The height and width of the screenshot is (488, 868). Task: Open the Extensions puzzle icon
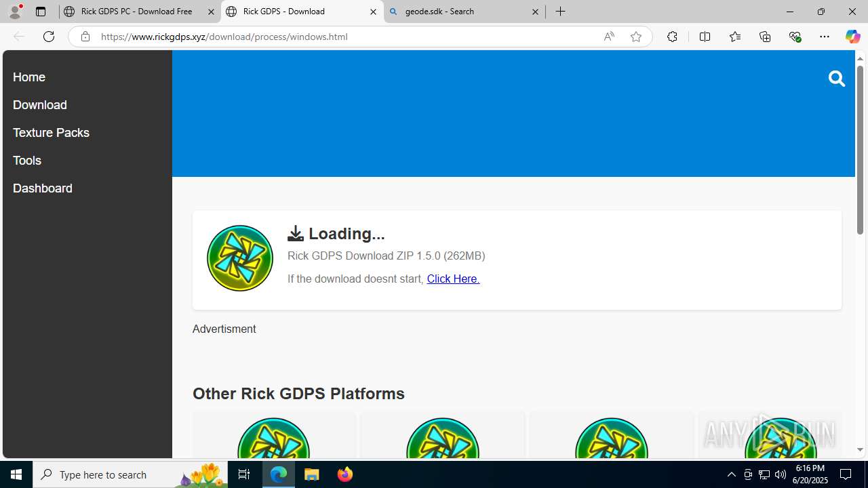672,37
